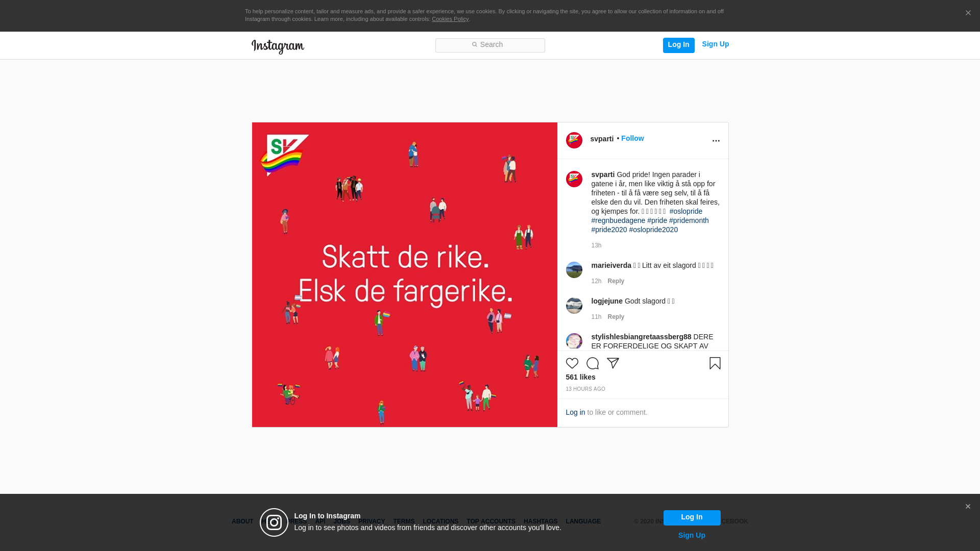Follow the svparti account
This screenshot has height=551, width=980.
632,138
